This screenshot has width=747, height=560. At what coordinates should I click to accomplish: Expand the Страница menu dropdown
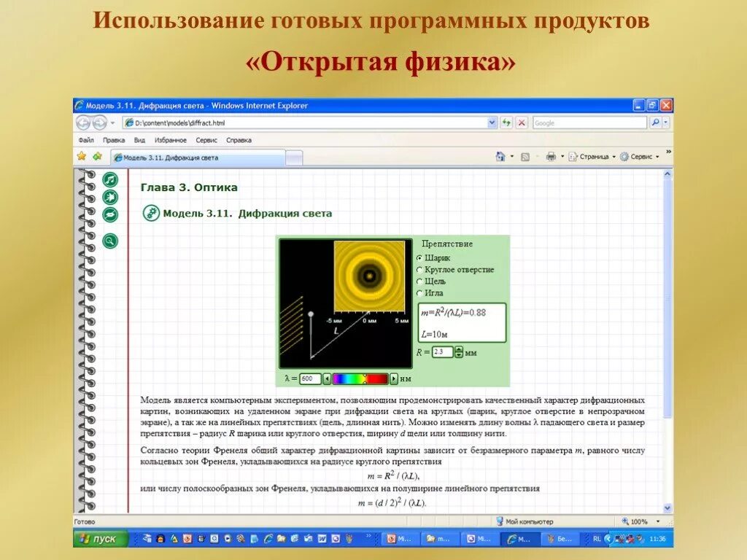614,156
